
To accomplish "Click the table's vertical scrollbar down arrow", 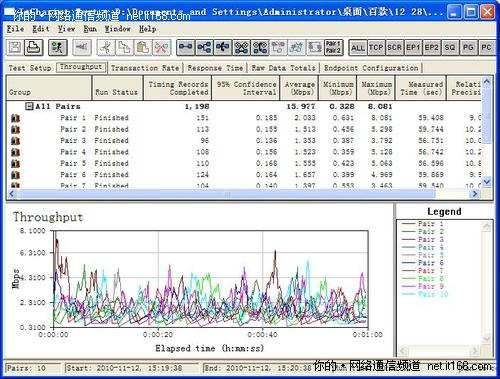I will pos(487,182).
